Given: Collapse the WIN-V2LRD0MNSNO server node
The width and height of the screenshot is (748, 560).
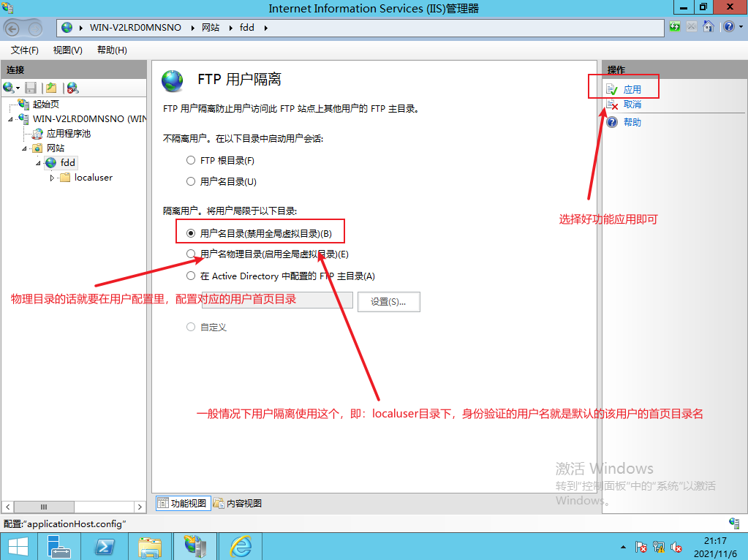Looking at the screenshot, I should [10, 119].
